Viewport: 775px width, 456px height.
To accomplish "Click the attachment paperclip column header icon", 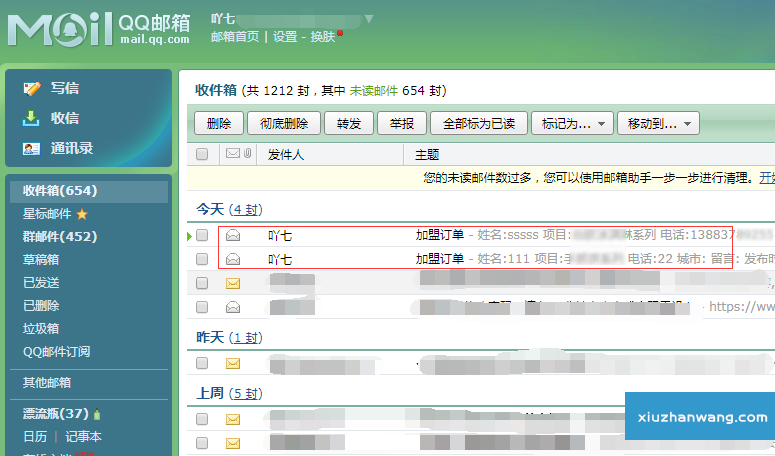I will click(x=248, y=154).
